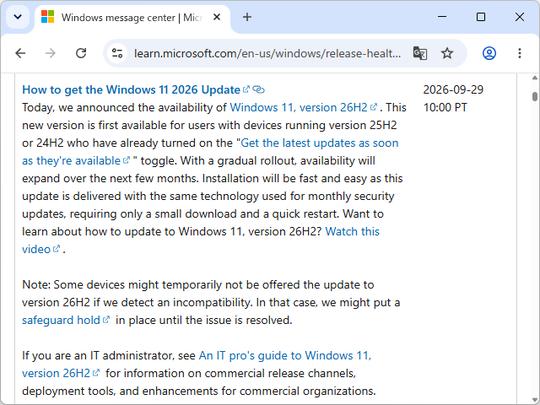Open the 'Watch this video' link
Image resolution: width=540 pixels, height=405 pixels.
[x=352, y=231]
